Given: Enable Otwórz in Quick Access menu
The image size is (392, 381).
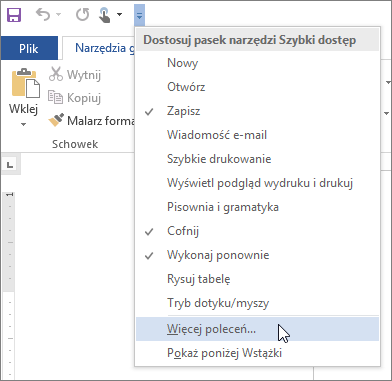Looking at the screenshot, I should click(257, 87).
